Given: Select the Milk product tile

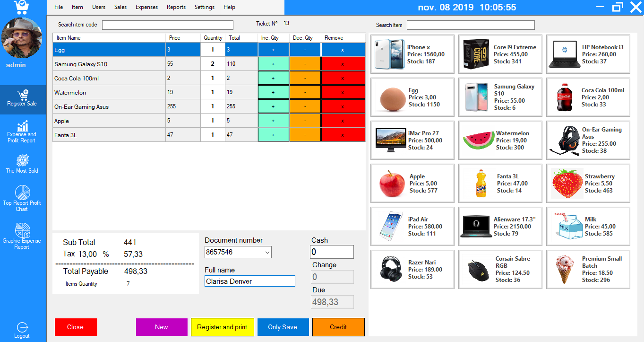Looking at the screenshot, I should [x=588, y=226].
